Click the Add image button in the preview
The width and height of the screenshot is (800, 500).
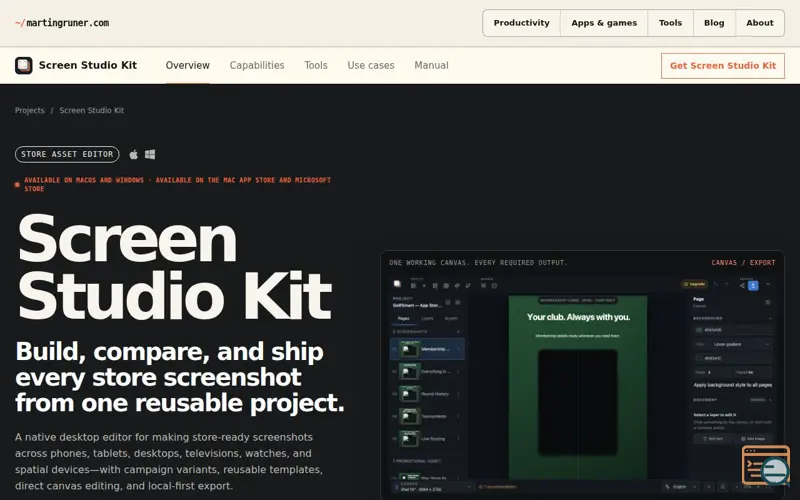point(753,439)
